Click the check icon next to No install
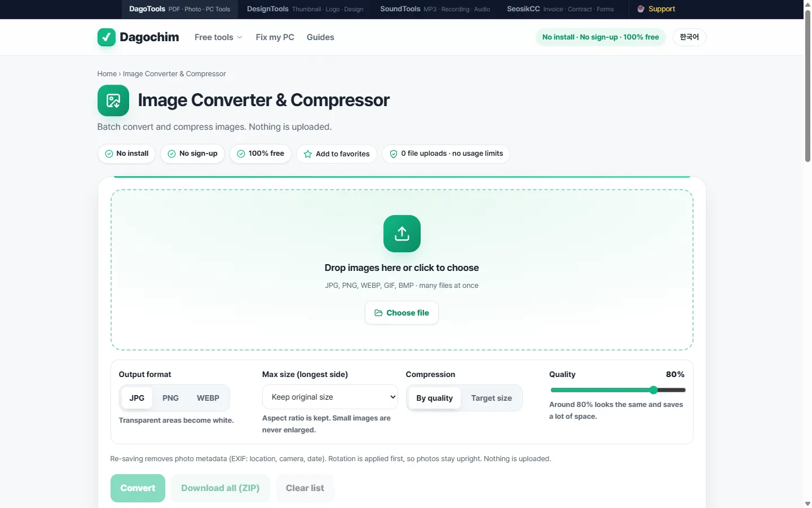 [x=109, y=154]
